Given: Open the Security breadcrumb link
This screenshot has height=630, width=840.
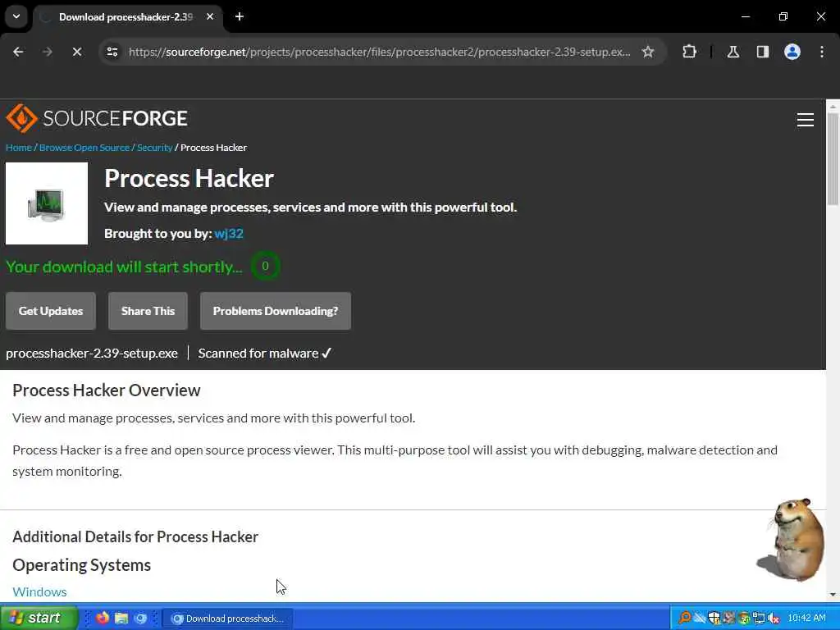Looking at the screenshot, I should tap(154, 148).
